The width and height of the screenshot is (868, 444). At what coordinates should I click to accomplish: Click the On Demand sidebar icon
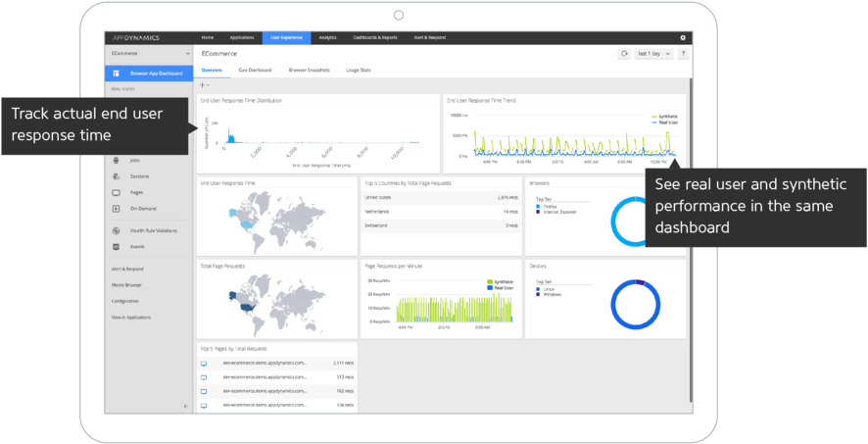coord(116,208)
